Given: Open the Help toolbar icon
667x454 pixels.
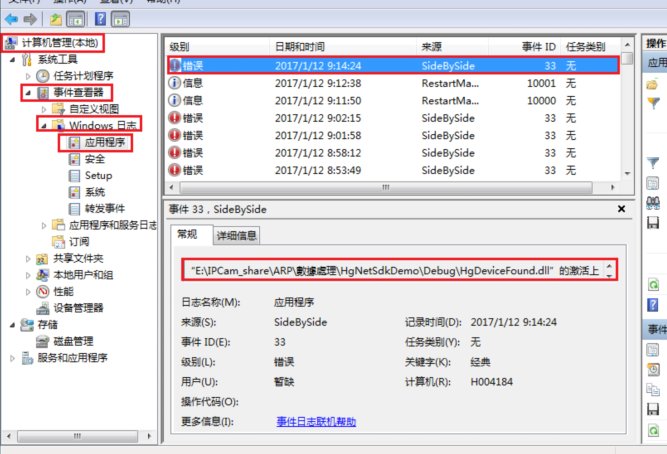Looking at the screenshot, I should 100,19.
